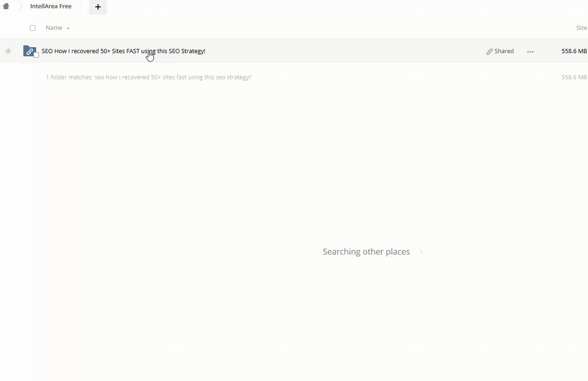Open the Shared label sharing details
Image resolution: width=588 pixels, height=381 pixels.
[x=504, y=51]
